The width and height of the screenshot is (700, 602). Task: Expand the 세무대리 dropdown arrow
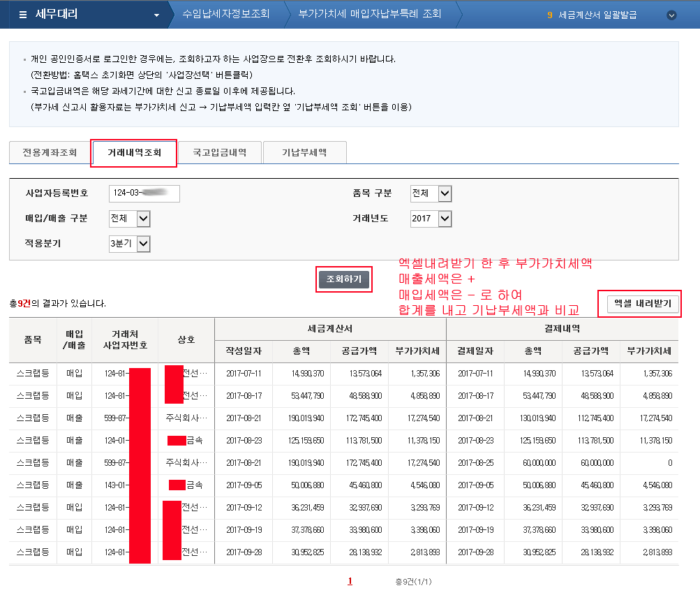[156, 15]
